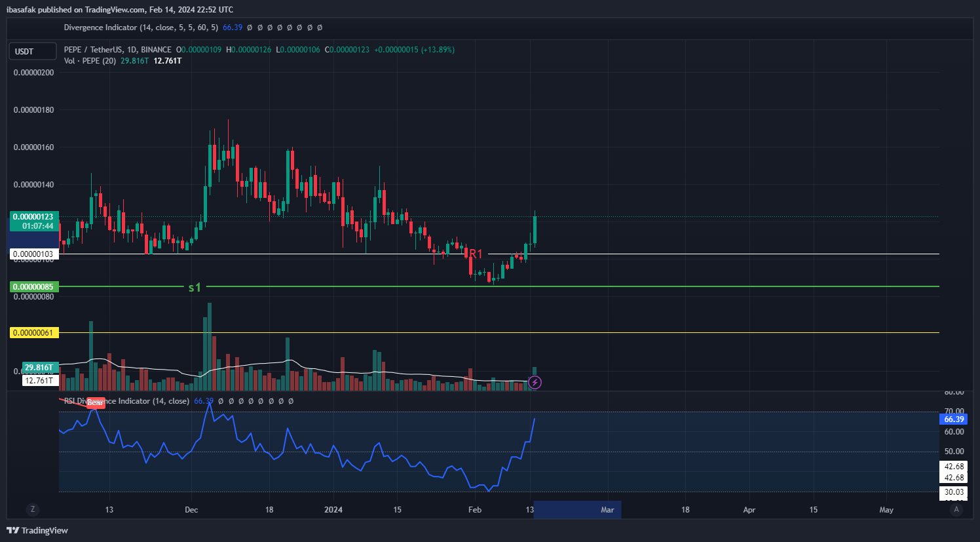Select the green s1 support label
The height and width of the screenshot is (542, 980).
click(195, 287)
